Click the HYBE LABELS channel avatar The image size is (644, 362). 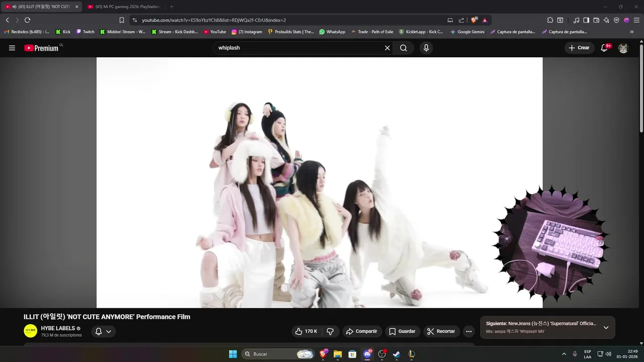pos(30,331)
